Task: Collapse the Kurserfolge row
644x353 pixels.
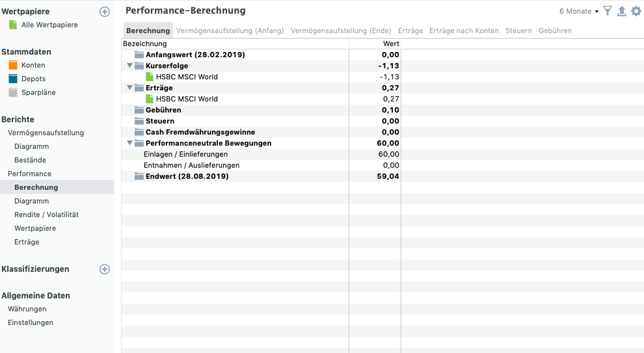Action: point(130,66)
